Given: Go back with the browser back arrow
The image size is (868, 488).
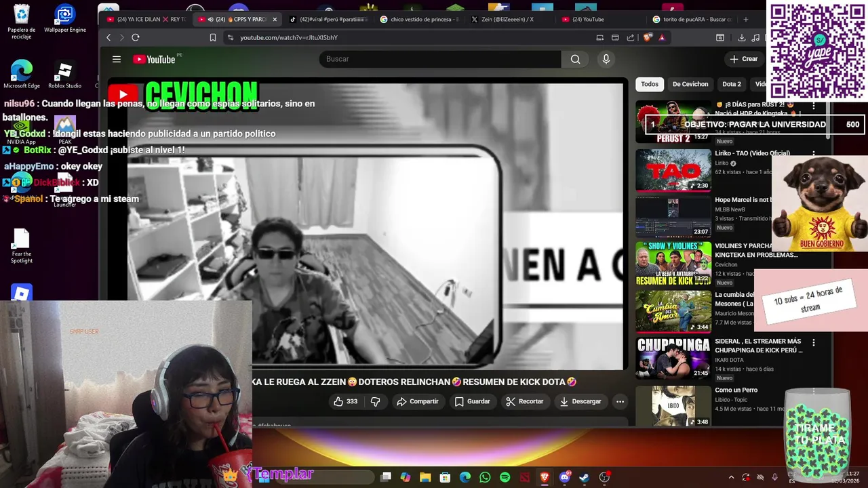Looking at the screenshot, I should (x=108, y=37).
